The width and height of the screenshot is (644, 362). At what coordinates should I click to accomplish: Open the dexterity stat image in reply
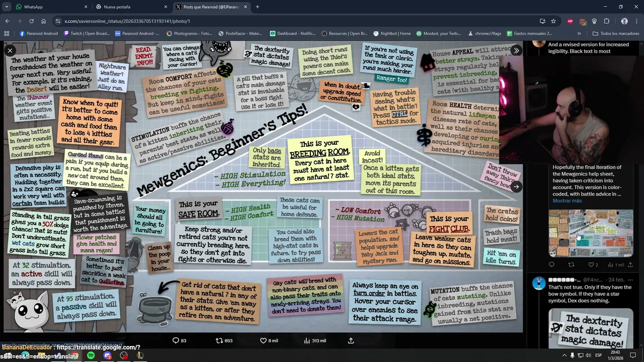(x=591, y=329)
